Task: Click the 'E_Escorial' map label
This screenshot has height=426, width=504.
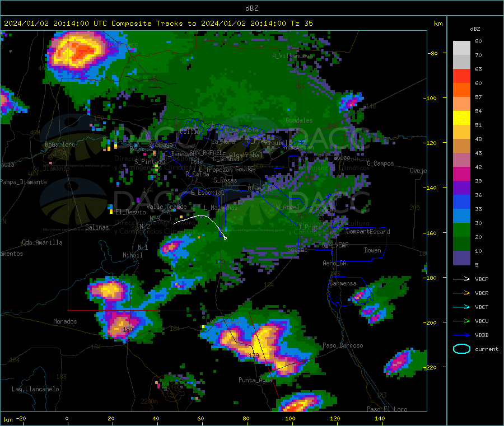Action: [207, 193]
